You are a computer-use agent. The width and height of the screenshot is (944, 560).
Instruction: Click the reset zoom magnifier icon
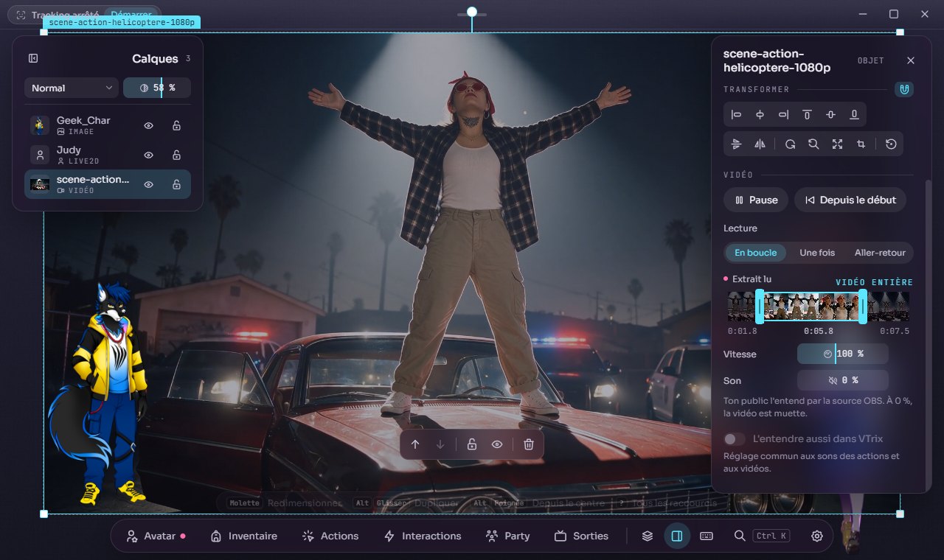click(x=813, y=144)
